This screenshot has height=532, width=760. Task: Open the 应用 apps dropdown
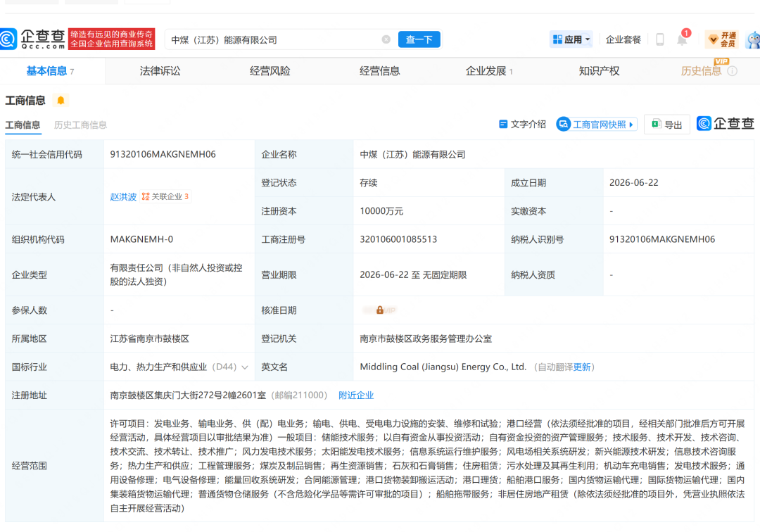571,39
